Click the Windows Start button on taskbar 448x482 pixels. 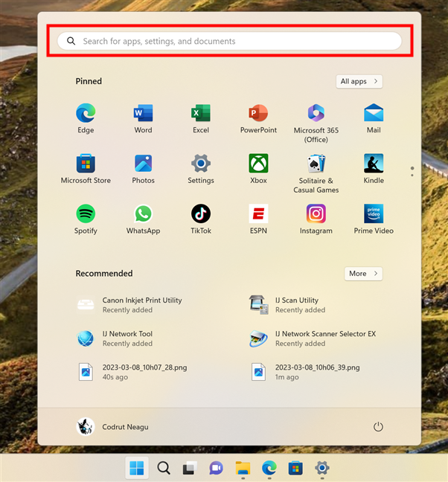pyautogui.click(x=137, y=468)
